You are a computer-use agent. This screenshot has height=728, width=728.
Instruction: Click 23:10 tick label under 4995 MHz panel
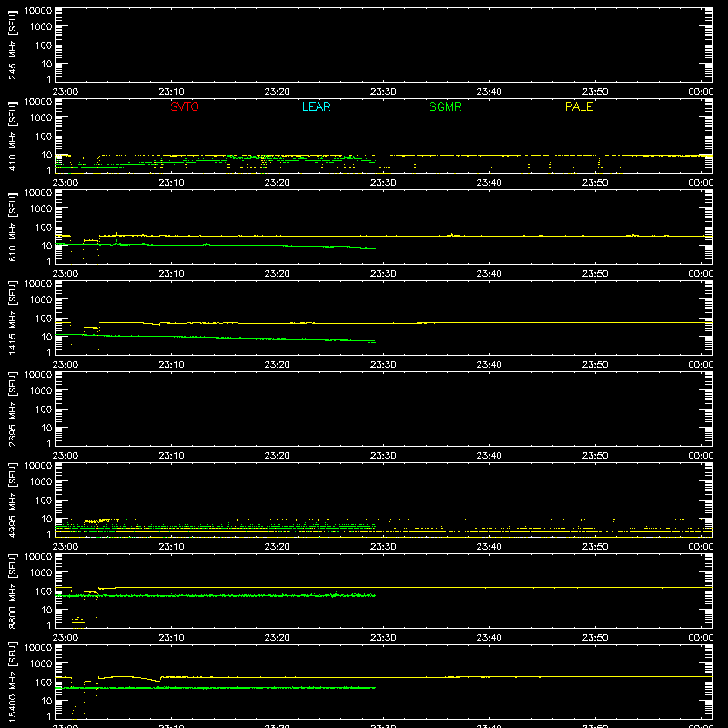pos(171,547)
